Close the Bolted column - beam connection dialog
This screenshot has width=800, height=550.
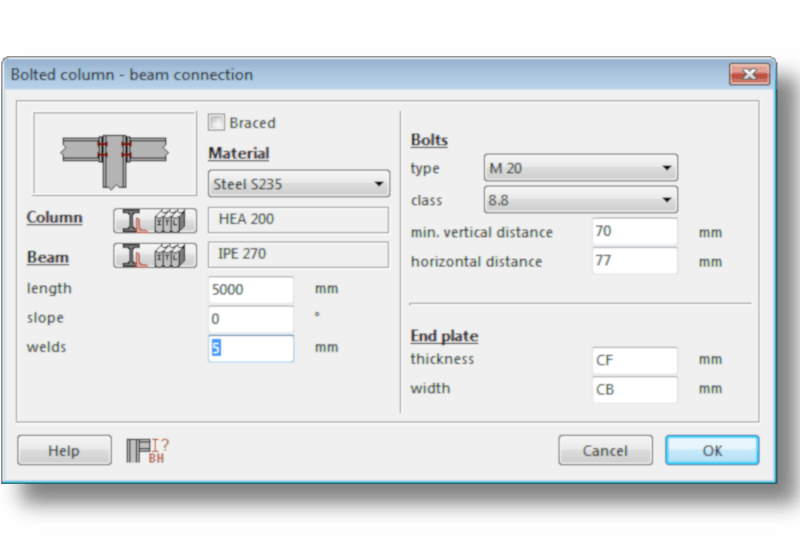[749, 74]
